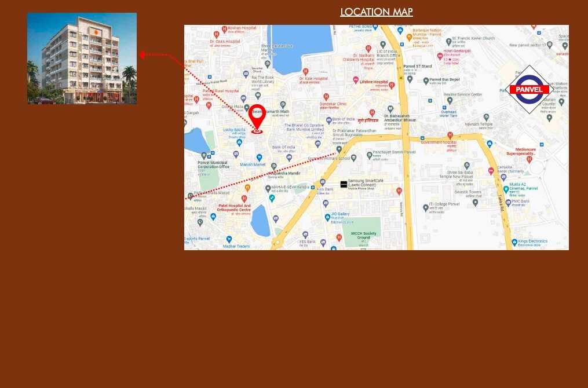
Task: Select the Government hospital marker icon
Action: pyautogui.click(x=450, y=136)
